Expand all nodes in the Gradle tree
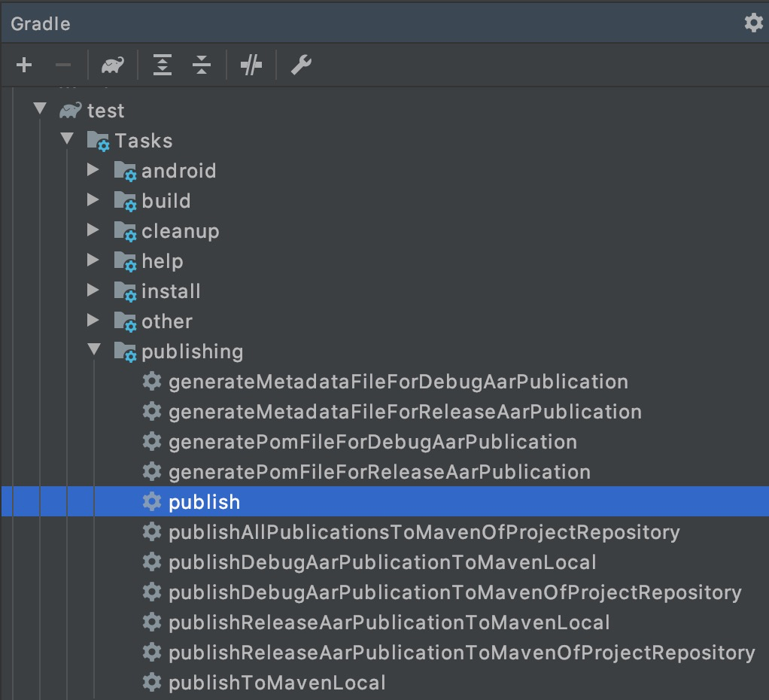The image size is (769, 700). 163,65
